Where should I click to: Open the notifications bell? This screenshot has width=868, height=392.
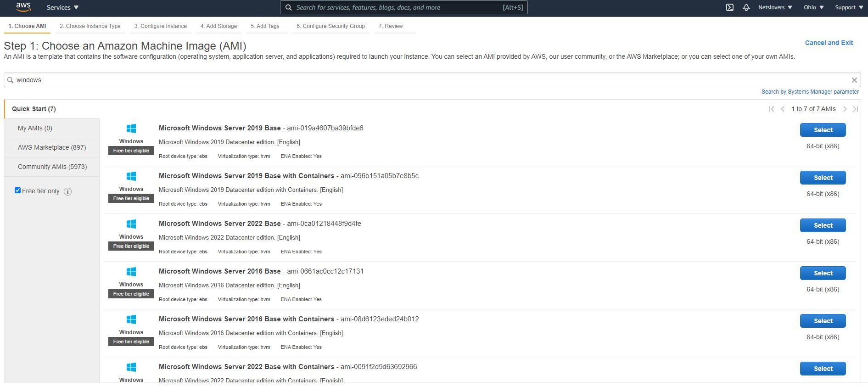point(746,7)
